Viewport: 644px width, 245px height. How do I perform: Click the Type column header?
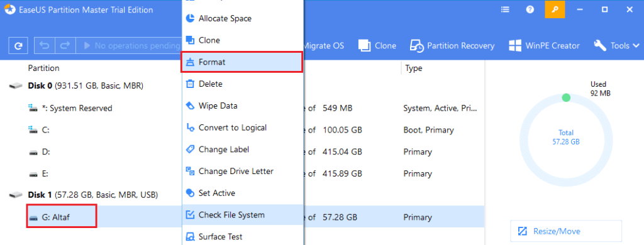pyautogui.click(x=414, y=68)
